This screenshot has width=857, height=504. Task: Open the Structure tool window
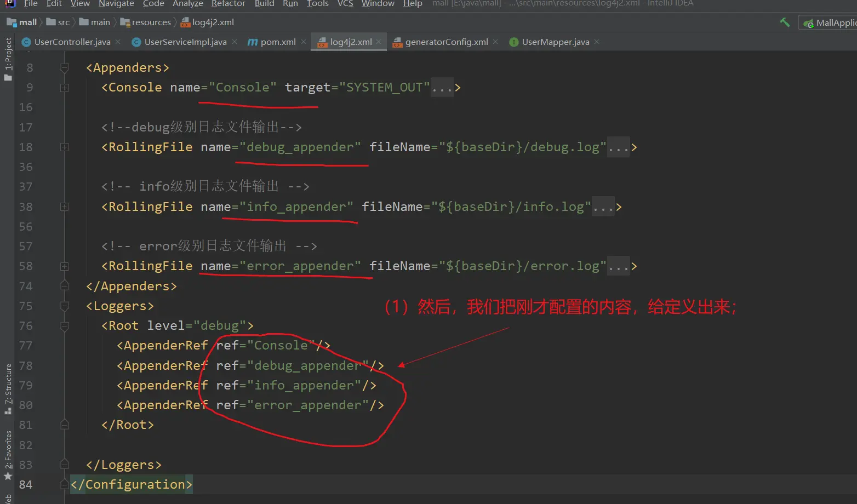pyautogui.click(x=8, y=389)
